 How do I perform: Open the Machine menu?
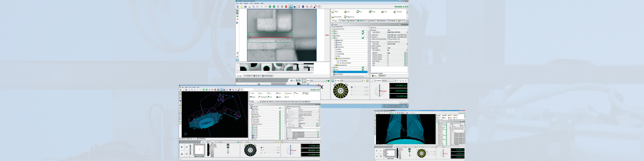[x=257, y=3]
